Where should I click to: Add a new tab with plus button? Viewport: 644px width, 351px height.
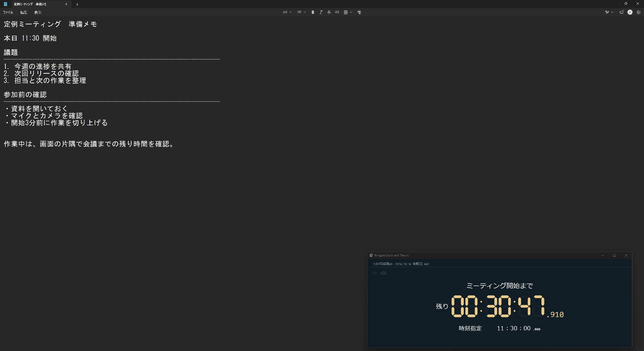click(x=77, y=4)
